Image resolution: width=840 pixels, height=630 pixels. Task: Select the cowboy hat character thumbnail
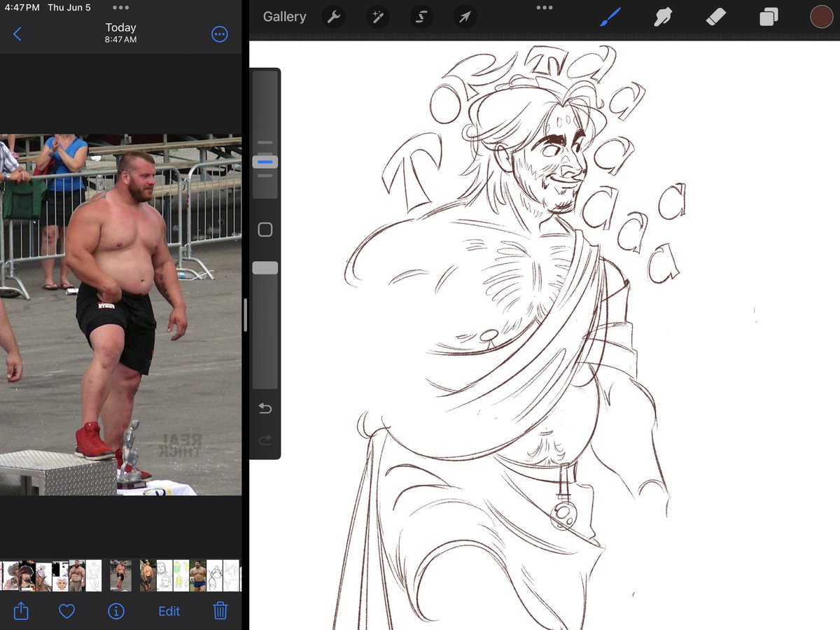[10, 575]
